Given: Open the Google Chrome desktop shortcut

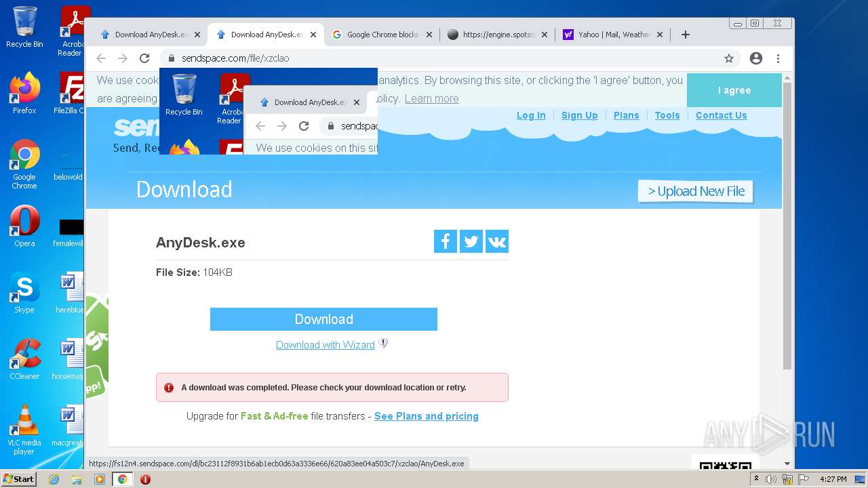Looking at the screenshot, I should tap(24, 164).
